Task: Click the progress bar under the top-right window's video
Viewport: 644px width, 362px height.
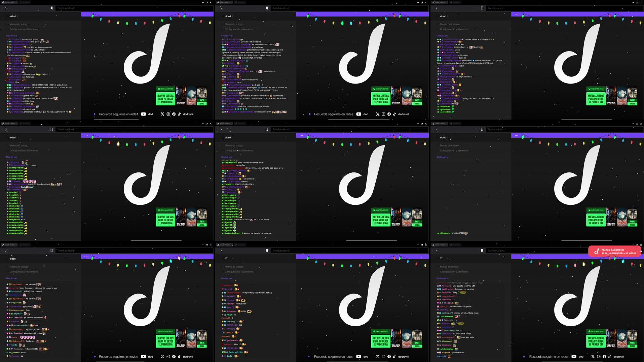Action: pyautogui.click(x=586, y=119)
